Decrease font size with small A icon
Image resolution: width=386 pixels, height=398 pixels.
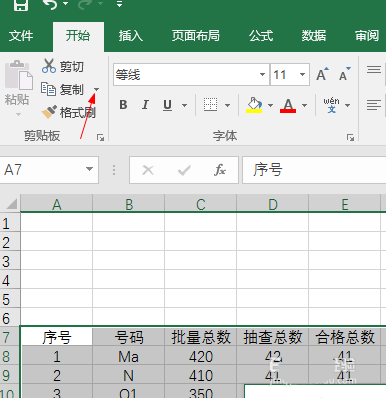(x=344, y=74)
